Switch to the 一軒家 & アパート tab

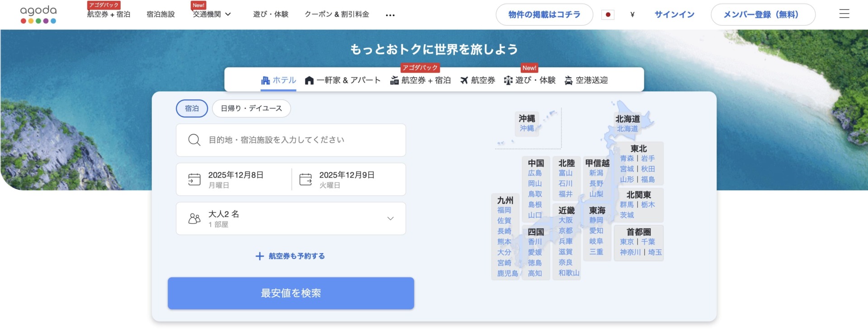pos(343,80)
